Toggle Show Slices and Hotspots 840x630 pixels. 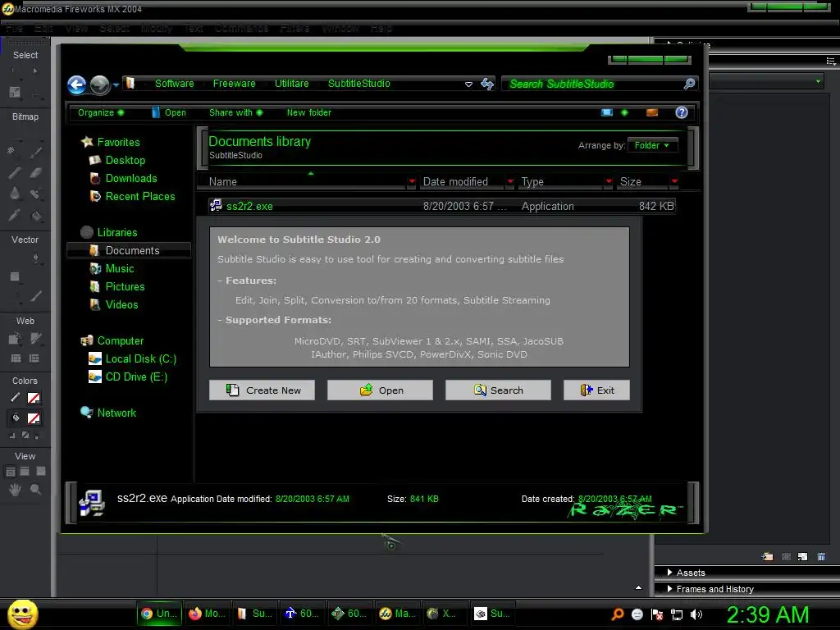coord(34,358)
